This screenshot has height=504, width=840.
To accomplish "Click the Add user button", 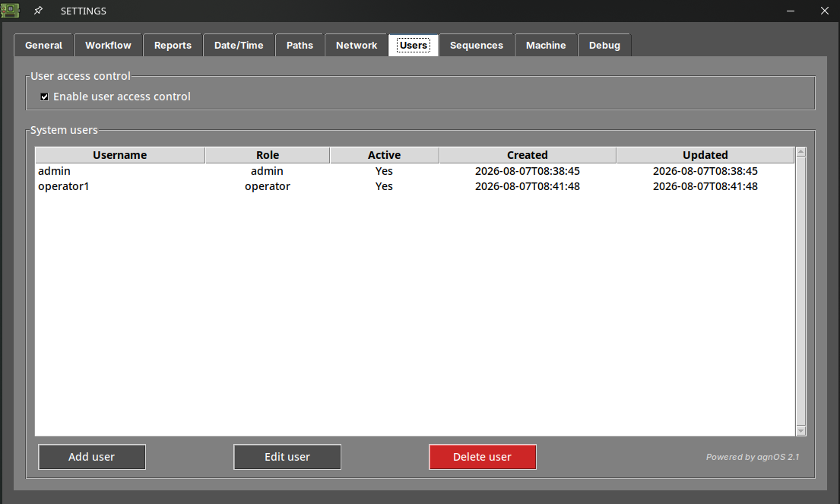I will click(92, 457).
